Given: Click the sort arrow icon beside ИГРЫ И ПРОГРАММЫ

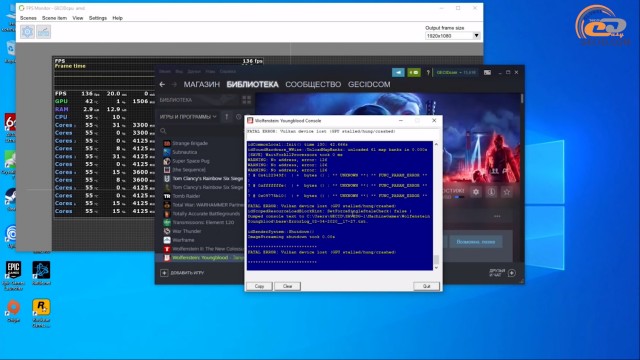Looking at the screenshot, I should point(227,117).
